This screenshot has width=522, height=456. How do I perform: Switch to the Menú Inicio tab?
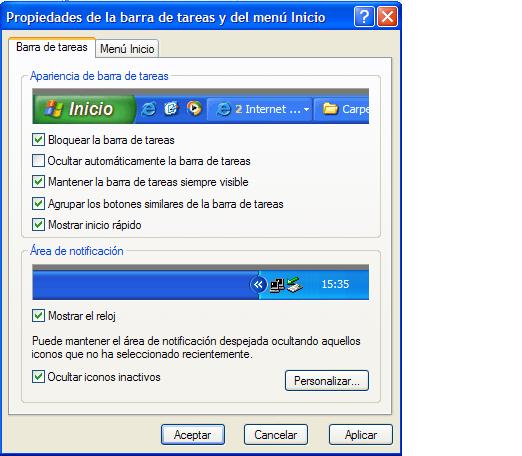pyautogui.click(x=127, y=49)
